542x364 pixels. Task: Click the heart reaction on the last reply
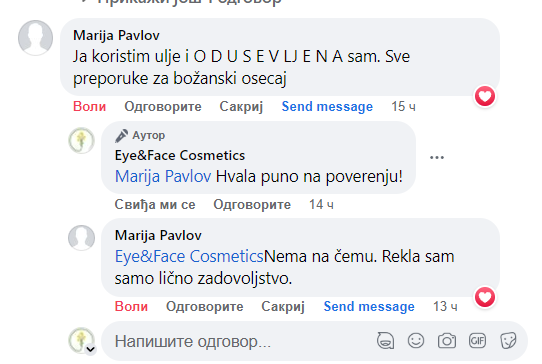(485, 297)
